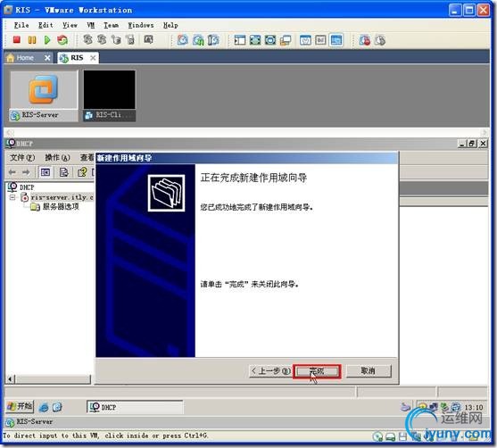Open the File menu in VMware
The image size is (497, 448).
pos(21,25)
